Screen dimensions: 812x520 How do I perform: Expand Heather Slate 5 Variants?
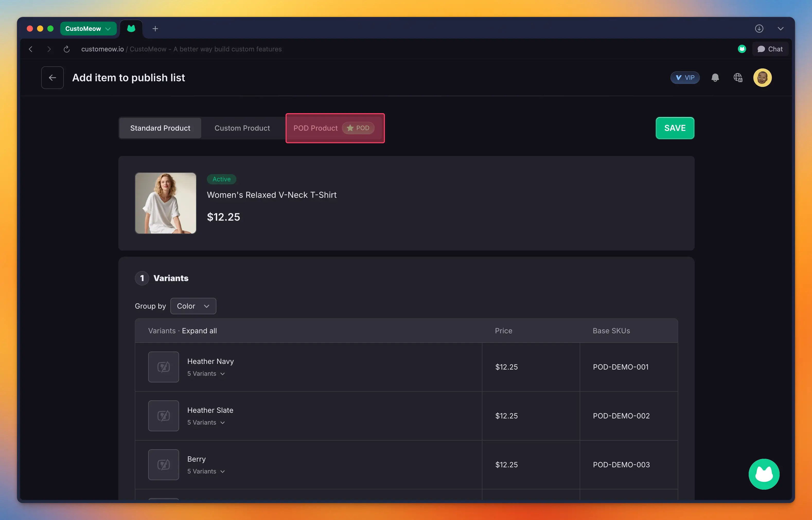[x=206, y=423]
